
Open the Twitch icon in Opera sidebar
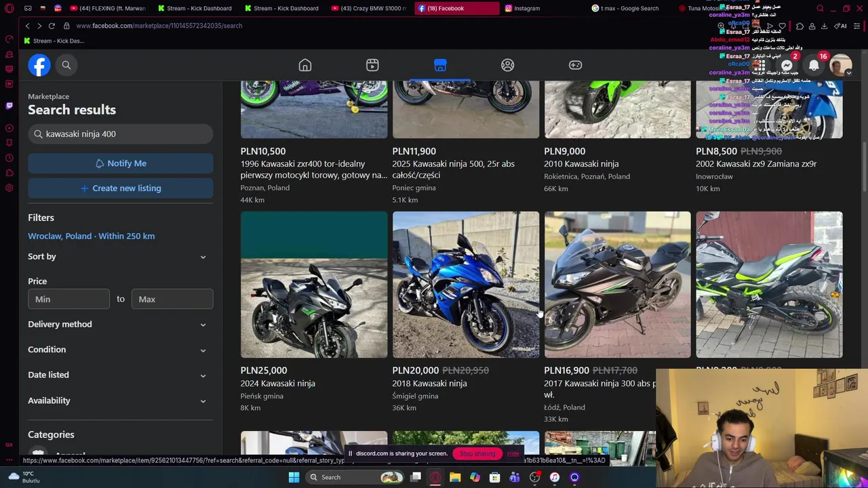(x=9, y=106)
